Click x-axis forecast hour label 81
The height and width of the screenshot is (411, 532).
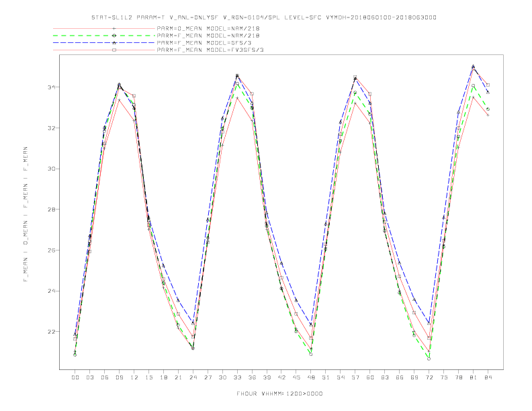474,377
